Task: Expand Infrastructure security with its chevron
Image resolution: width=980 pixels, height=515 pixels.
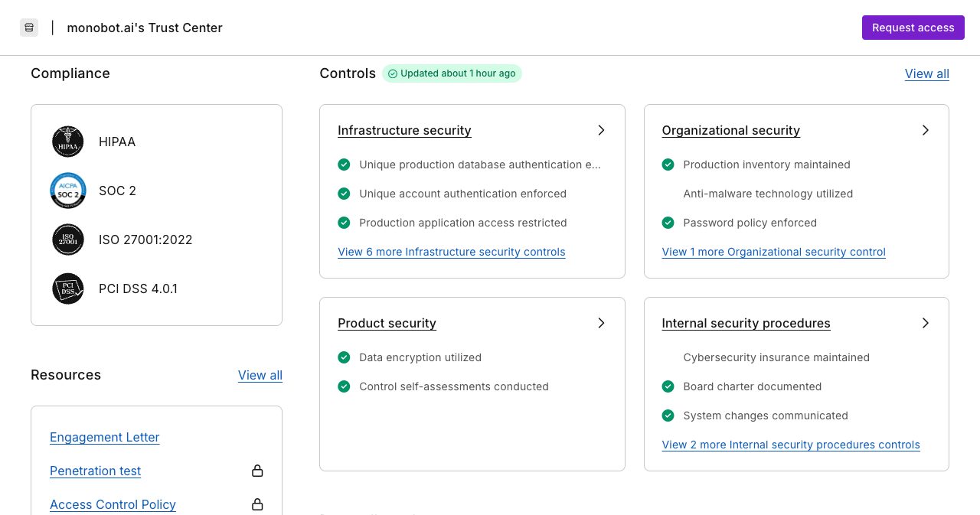Action: 601,130
